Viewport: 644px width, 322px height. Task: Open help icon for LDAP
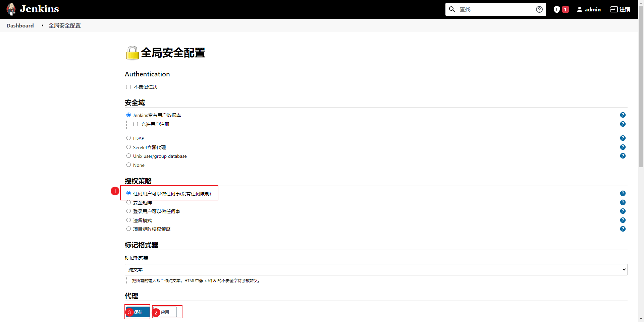click(623, 138)
